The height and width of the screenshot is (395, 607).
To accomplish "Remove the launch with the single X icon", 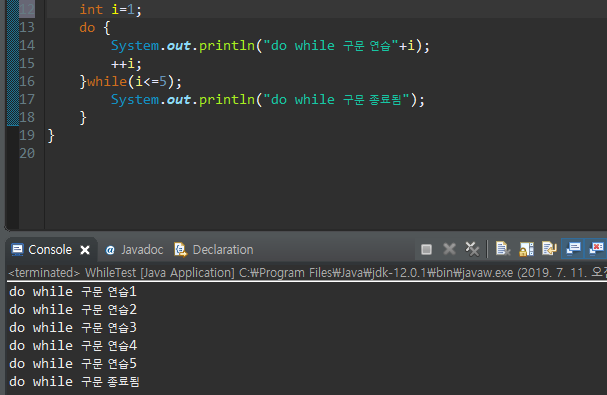I will pyautogui.click(x=449, y=249).
